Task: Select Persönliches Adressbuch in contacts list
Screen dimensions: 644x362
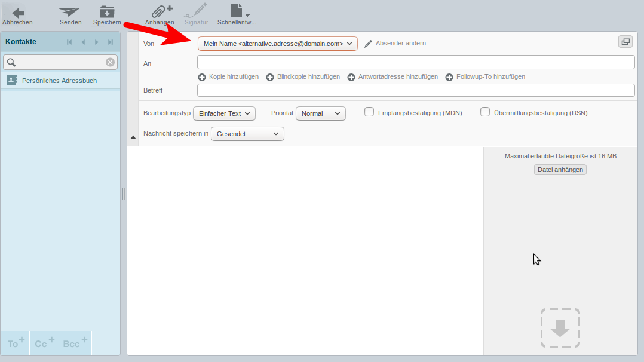Action: click(59, 81)
